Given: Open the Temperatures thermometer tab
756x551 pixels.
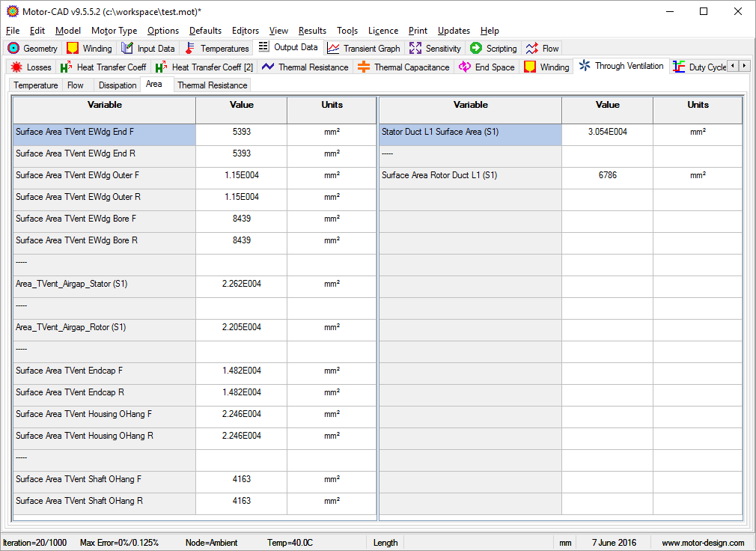Looking at the screenshot, I should pyautogui.click(x=216, y=48).
